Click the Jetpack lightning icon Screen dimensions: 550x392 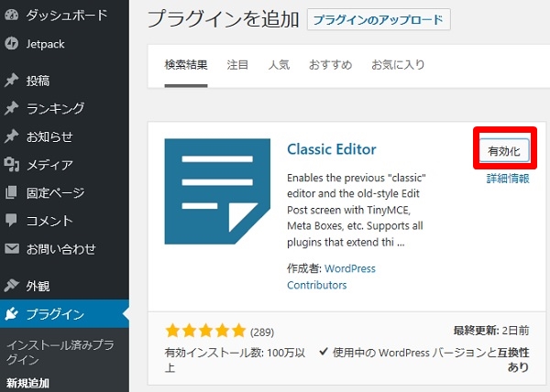click(12, 44)
